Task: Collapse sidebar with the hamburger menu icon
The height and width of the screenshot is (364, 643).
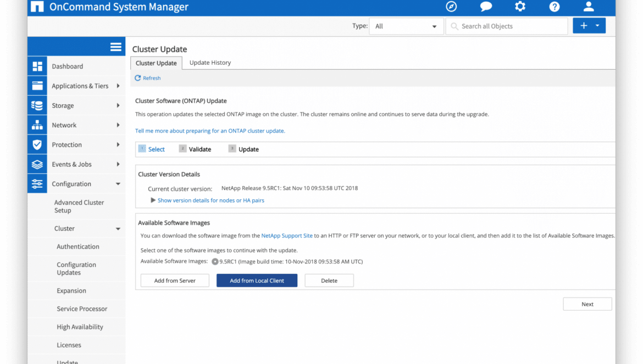Action: [x=115, y=47]
